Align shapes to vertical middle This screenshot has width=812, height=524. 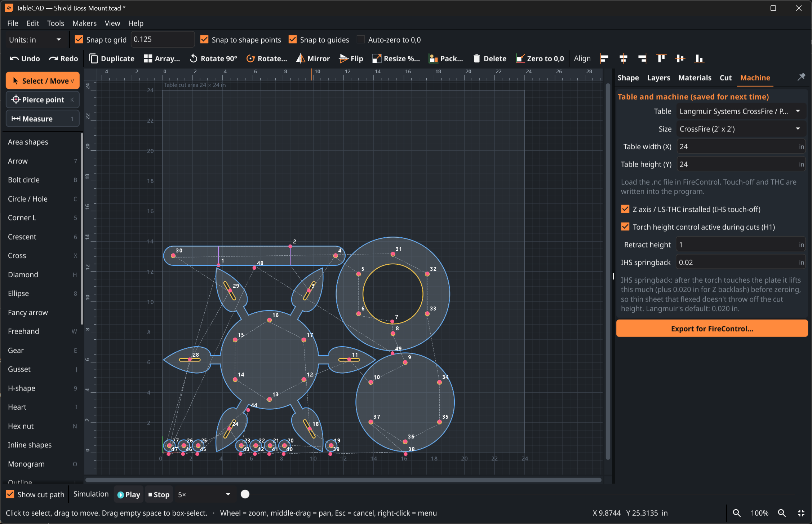(x=680, y=58)
